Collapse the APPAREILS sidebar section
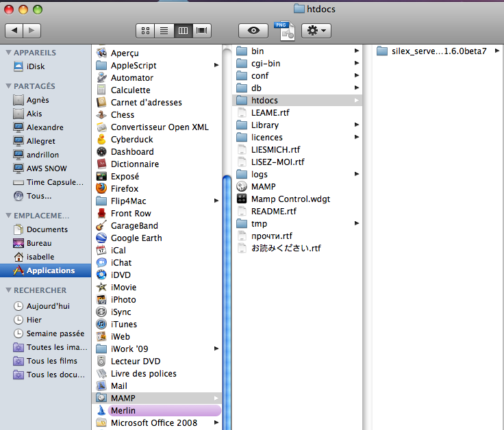This screenshot has width=504, height=430. pos(8,53)
